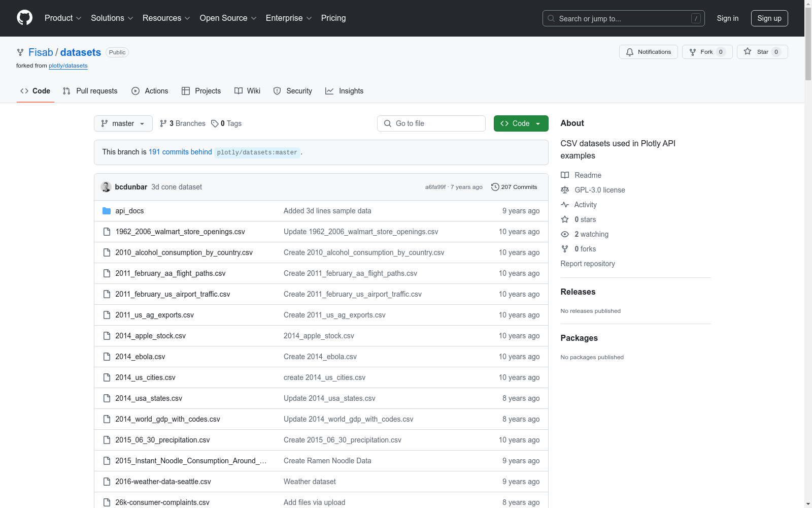The width and height of the screenshot is (812, 508).
Task: Click the api_docs folder icon
Action: click(107, 211)
